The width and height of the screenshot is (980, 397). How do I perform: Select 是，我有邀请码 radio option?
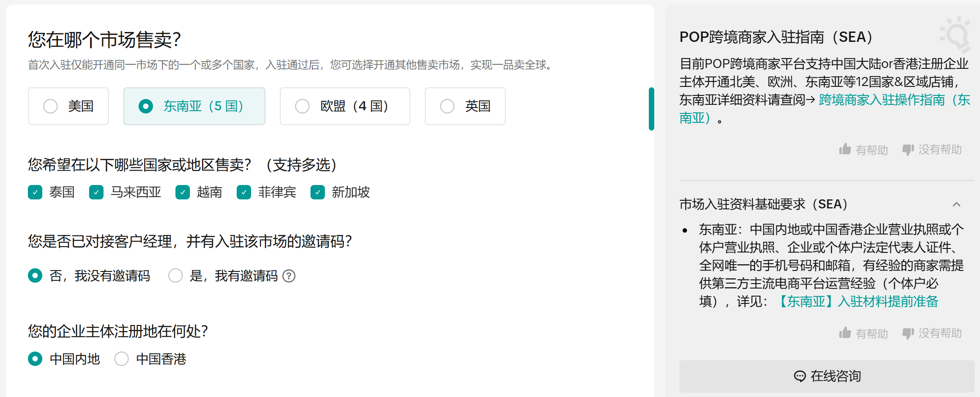[175, 275]
